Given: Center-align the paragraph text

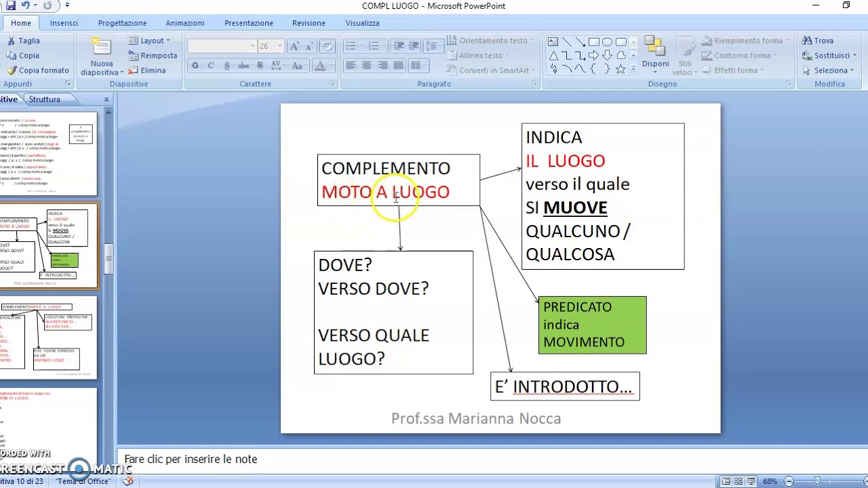Looking at the screenshot, I should (366, 66).
